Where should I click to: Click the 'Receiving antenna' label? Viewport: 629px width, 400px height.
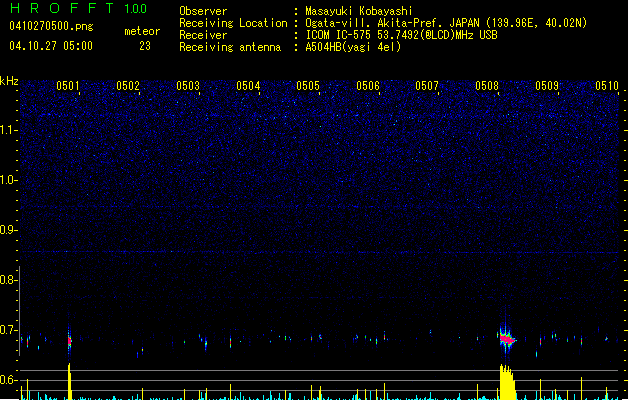(x=230, y=47)
